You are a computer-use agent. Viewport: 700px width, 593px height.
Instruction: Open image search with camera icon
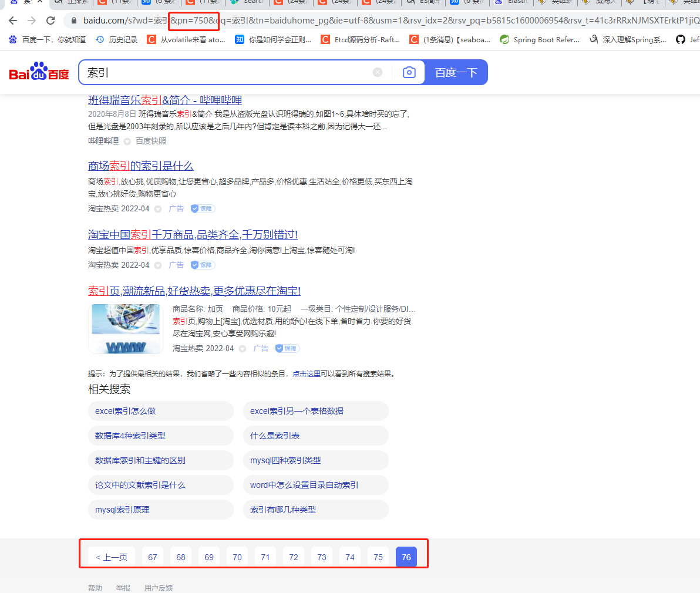click(x=409, y=72)
